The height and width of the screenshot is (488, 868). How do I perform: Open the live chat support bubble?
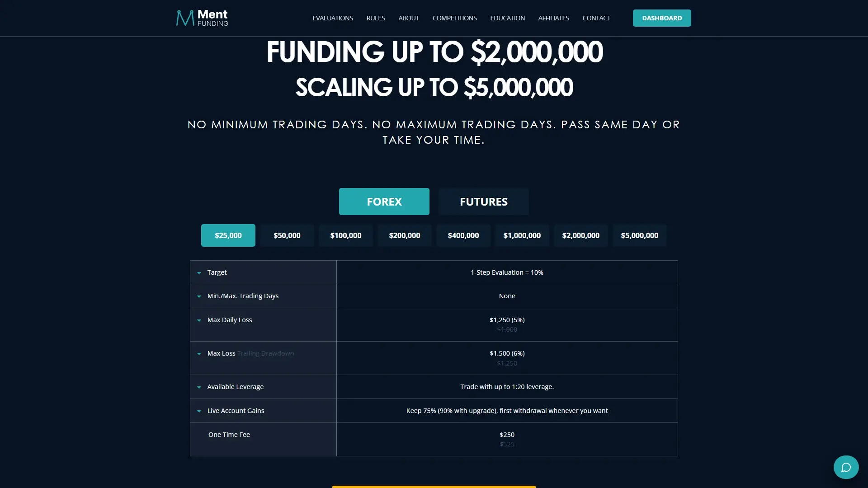coord(846,467)
